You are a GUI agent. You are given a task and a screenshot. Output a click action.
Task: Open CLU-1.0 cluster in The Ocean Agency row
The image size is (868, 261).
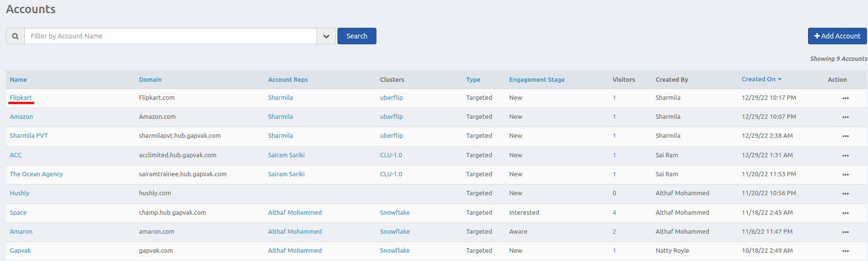[391, 174]
